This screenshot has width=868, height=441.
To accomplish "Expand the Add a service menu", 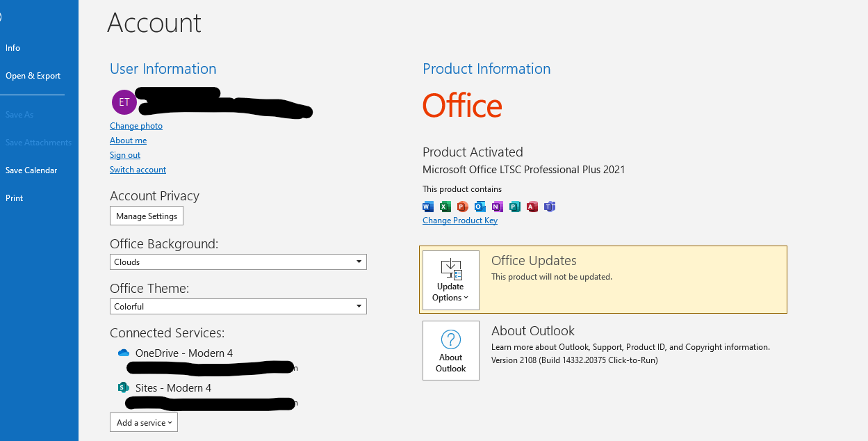I will tap(143, 422).
